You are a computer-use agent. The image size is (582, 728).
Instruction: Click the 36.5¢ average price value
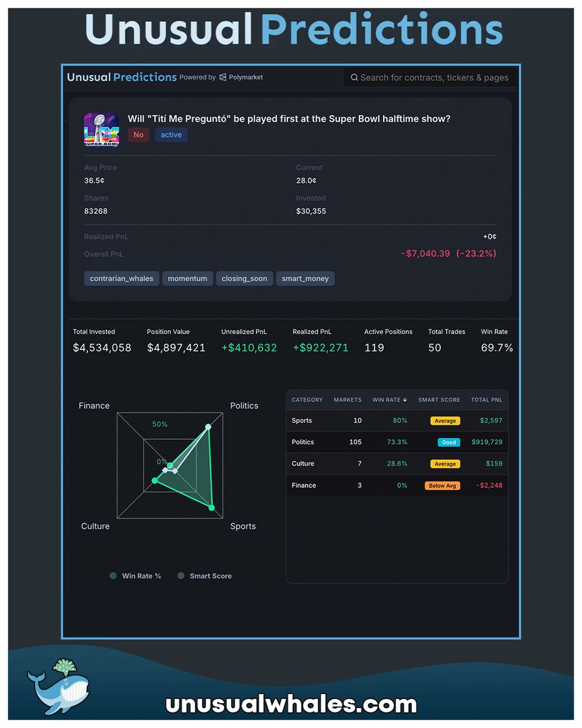(95, 181)
